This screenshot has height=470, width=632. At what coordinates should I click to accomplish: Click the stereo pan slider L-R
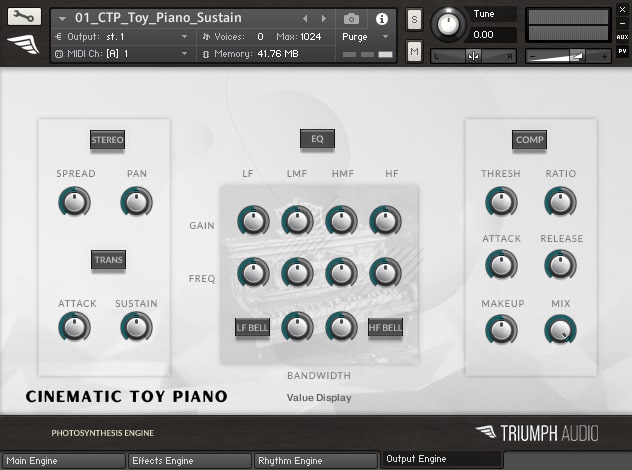[474, 56]
